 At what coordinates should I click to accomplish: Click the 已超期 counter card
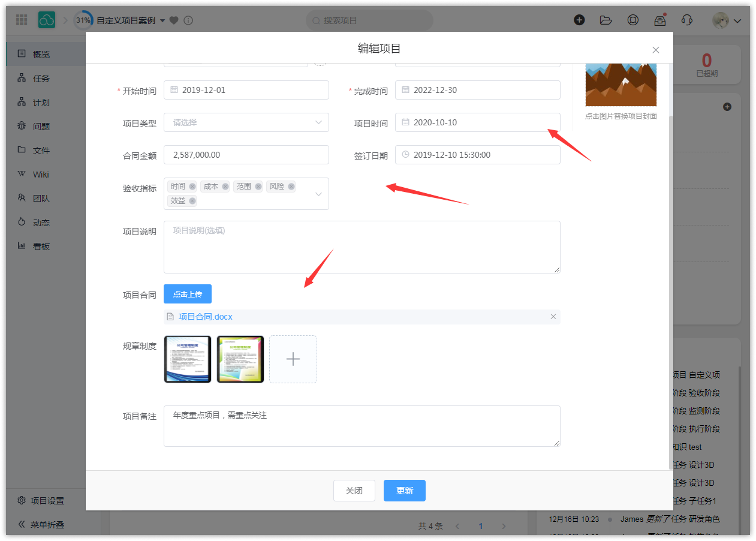pyautogui.click(x=707, y=65)
